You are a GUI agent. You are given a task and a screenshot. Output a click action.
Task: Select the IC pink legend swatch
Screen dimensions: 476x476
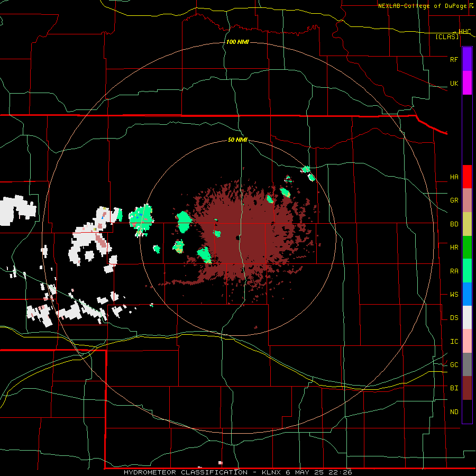pos(467,341)
